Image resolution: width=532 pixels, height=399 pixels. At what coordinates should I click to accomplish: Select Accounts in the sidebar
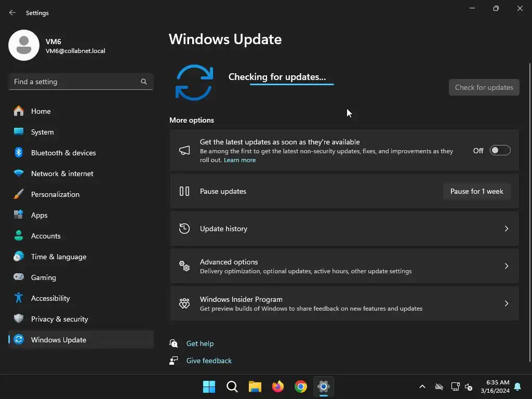coord(81,235)
